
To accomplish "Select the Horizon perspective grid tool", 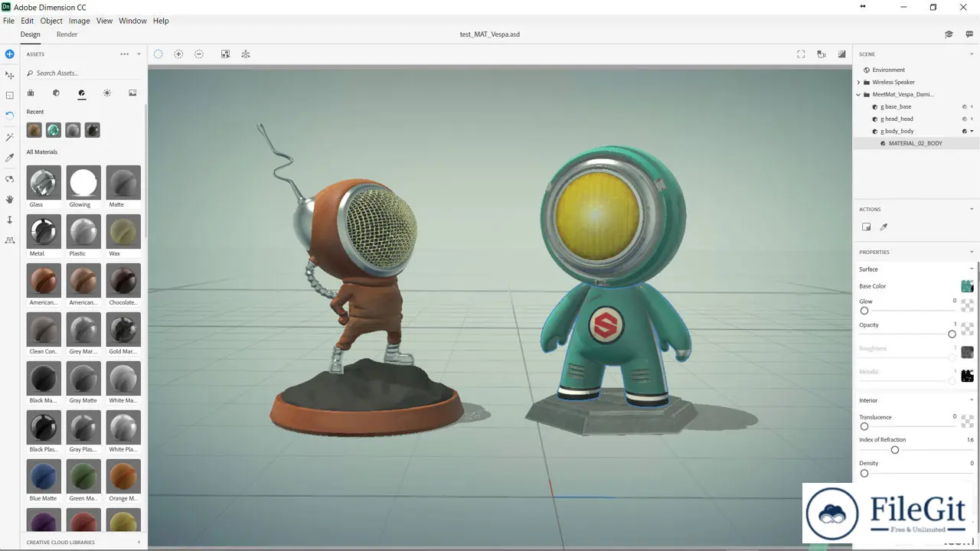I will (x=9, y=240).
